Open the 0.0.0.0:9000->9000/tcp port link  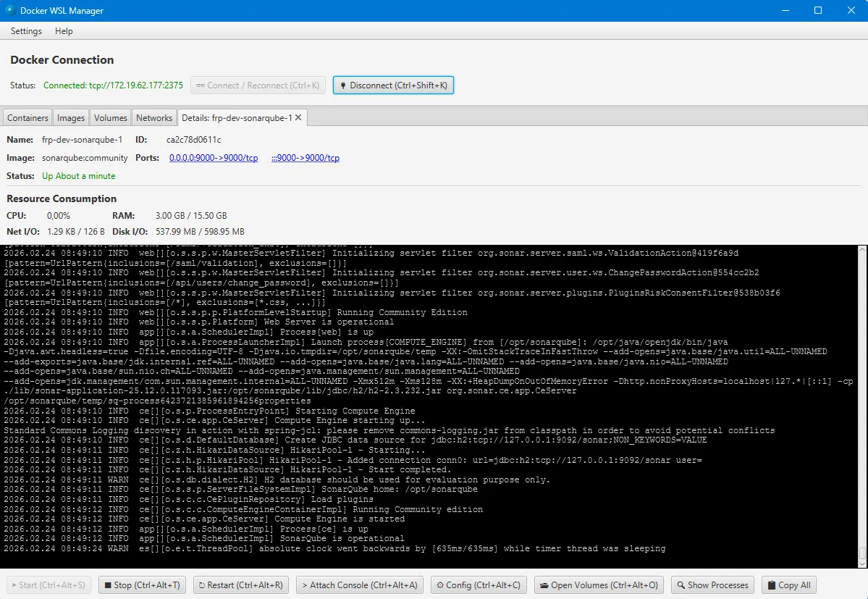tap(214, 158)
